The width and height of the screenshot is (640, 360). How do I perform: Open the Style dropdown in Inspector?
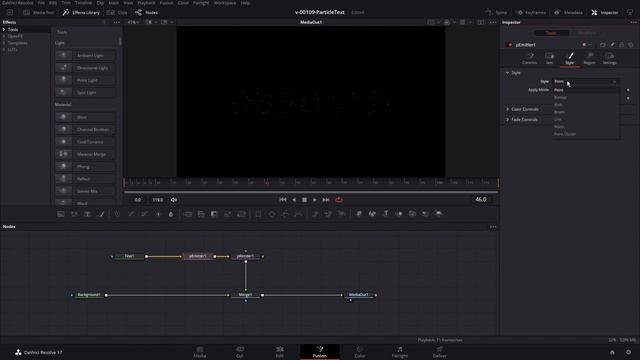585,82
